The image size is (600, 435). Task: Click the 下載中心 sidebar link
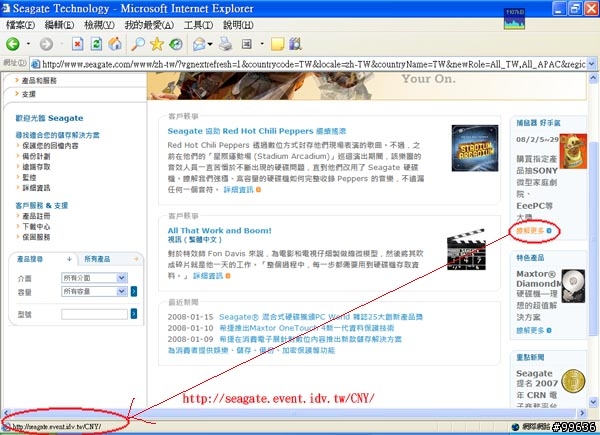[x=36, y=226]
